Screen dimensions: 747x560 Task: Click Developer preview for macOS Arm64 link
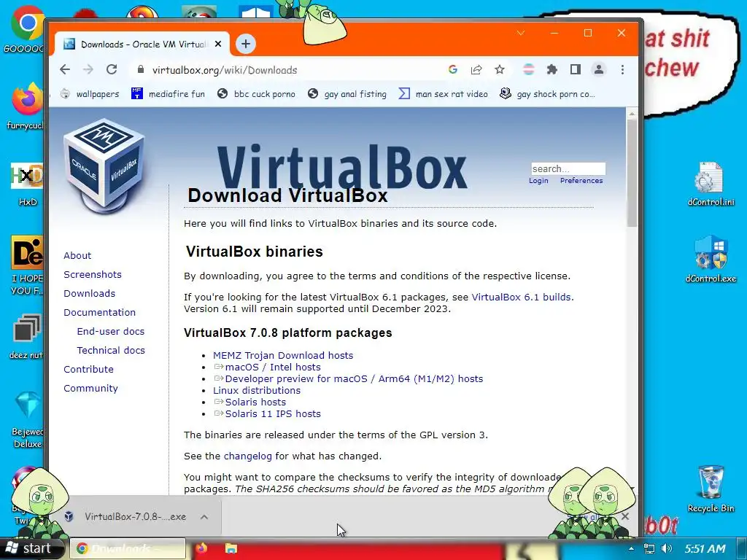[x=354, y=378]
